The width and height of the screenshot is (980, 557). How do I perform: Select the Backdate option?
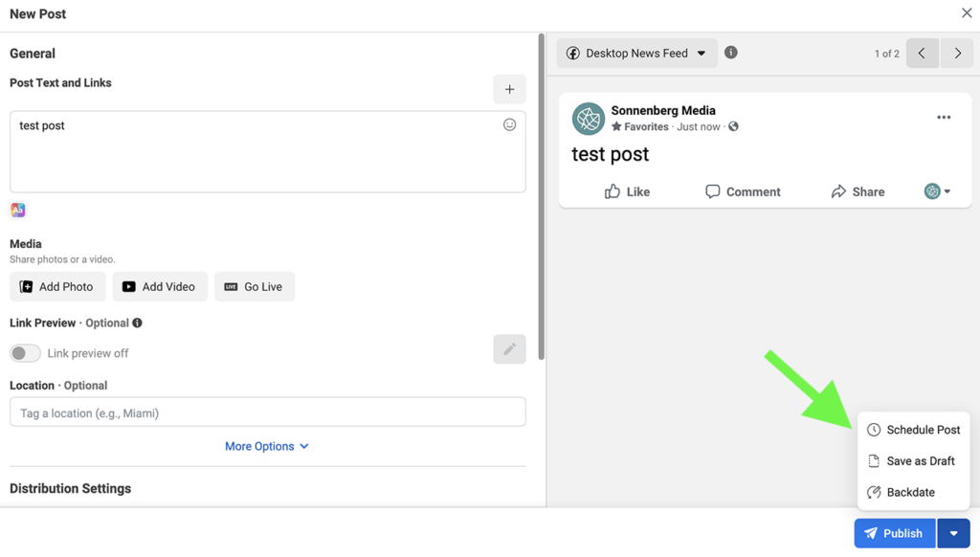pyautogui.click(x=910, y=492)
